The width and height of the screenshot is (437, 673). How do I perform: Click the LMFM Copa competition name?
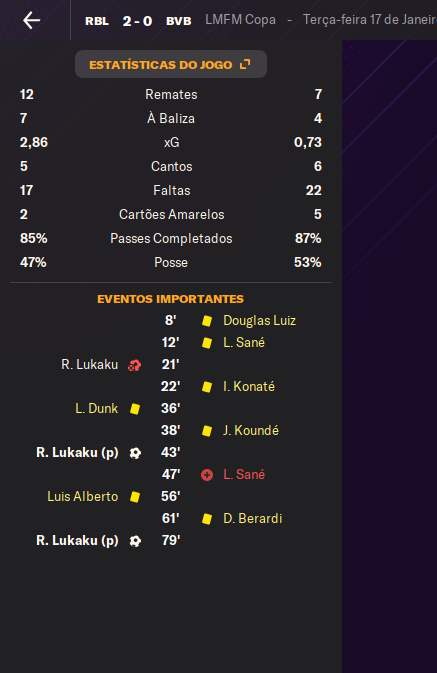tap(240, 20)
